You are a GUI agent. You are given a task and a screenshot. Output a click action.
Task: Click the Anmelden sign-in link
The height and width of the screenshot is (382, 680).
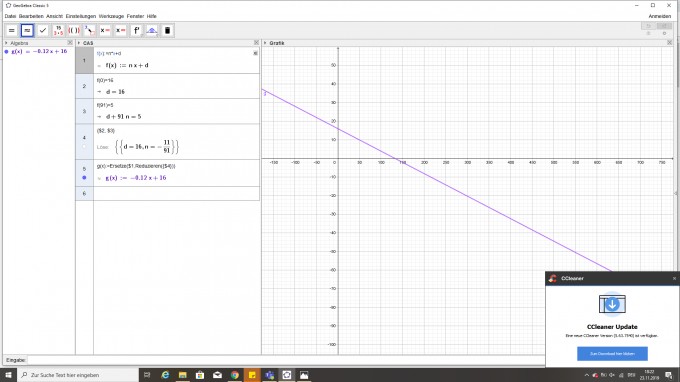pos(660,16)
